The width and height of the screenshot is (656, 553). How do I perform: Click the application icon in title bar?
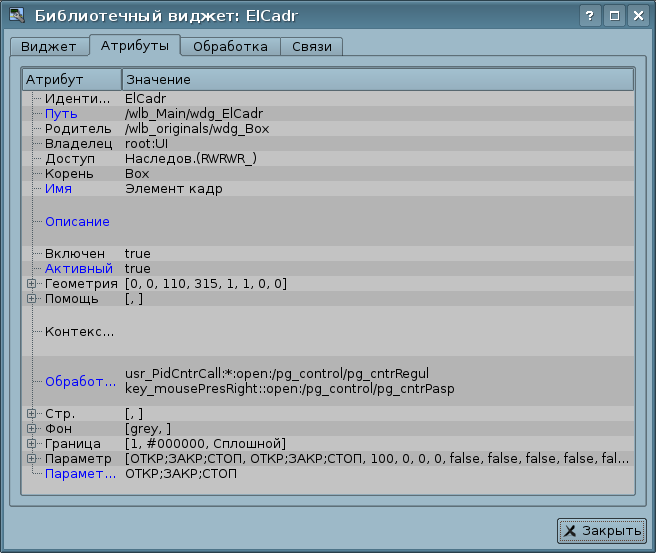coord(16,16)
